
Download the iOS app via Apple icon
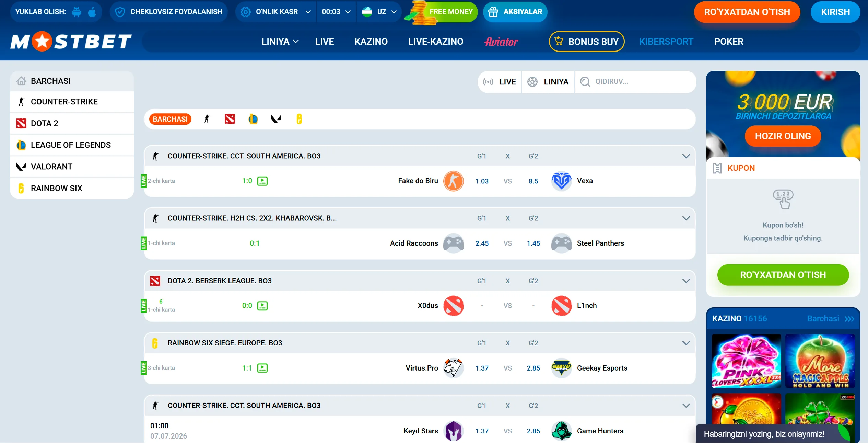point(92,12)
